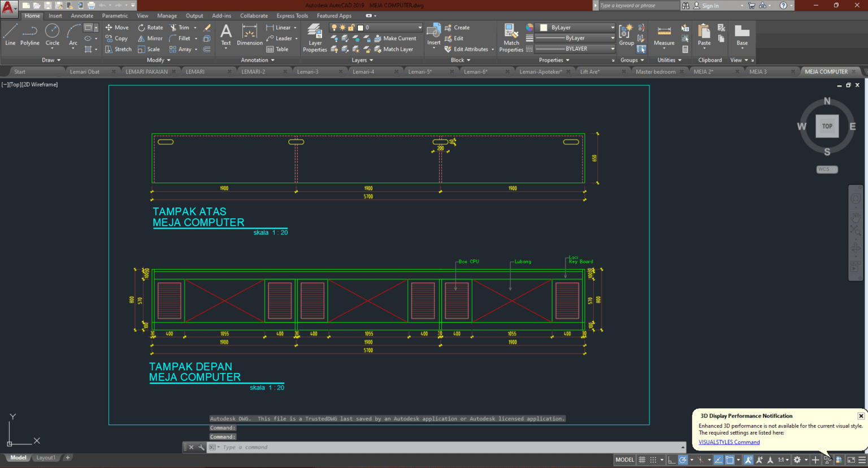Screen dimensions: 868x468
Task: Switch to the Annotate ribbon tab
Action: [82, 15]
